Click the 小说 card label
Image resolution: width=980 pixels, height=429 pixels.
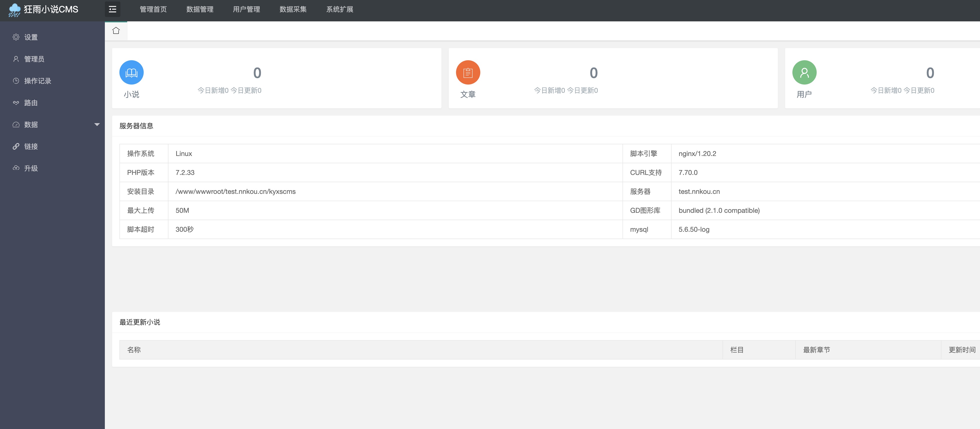point(131,94)
